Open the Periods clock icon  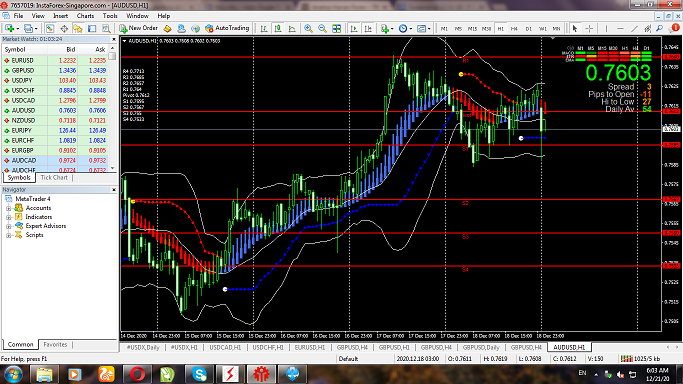pos(403,28)
